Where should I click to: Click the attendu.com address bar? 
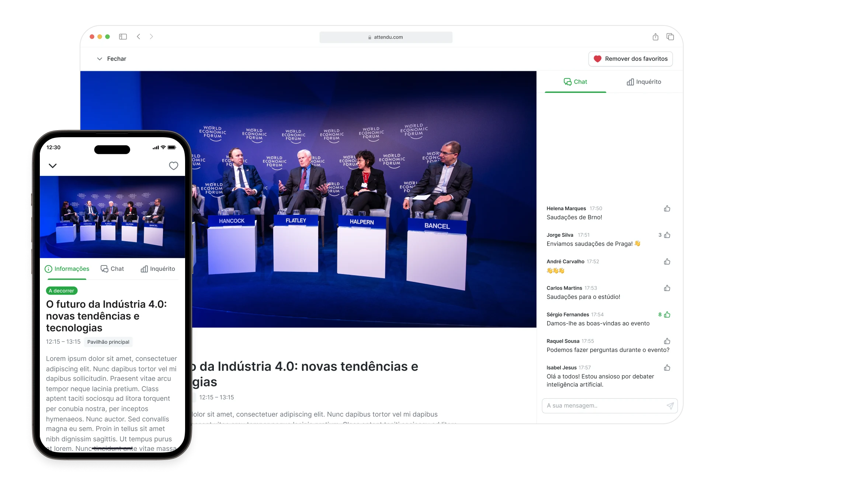point(386,37)
